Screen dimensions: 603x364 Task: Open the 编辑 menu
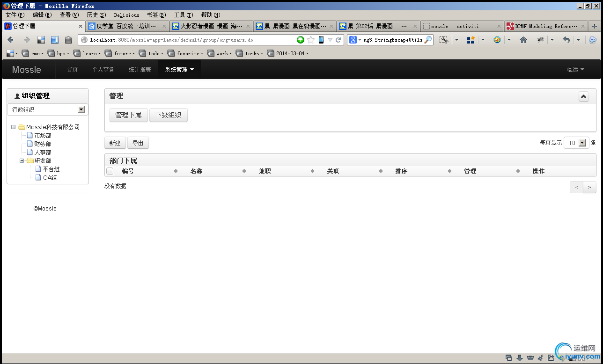(42, 15)
